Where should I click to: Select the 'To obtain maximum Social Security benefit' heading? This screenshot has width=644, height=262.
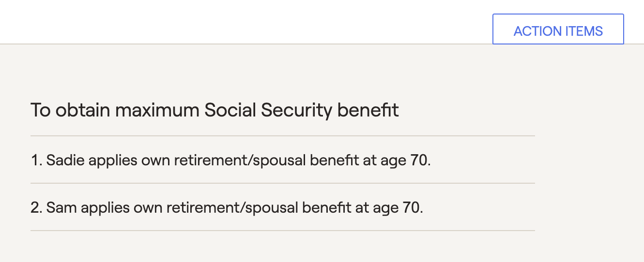tap(215, 111)
